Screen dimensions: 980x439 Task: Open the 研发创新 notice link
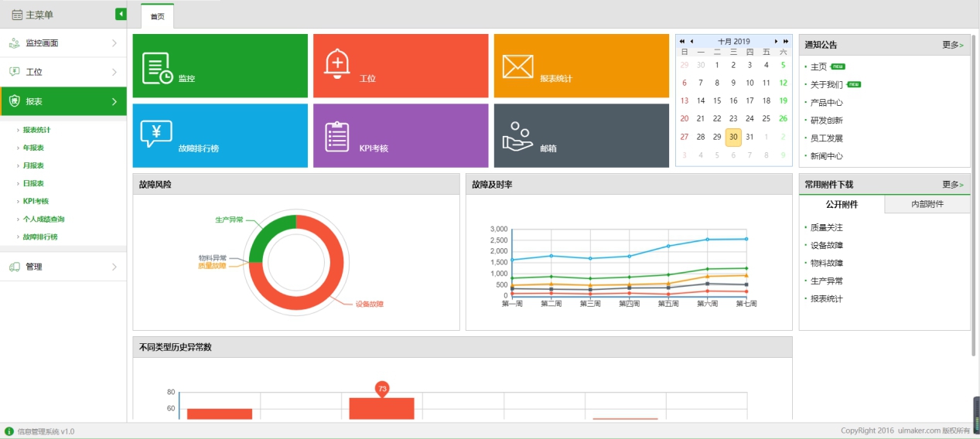pyautogui.click(x=827, y=121)
